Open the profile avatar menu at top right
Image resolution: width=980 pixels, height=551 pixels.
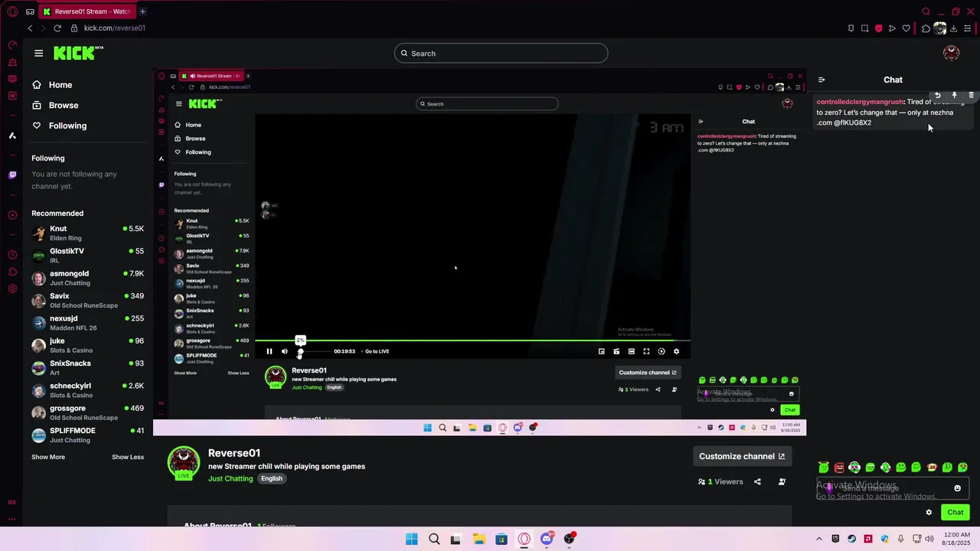click(x=951, y=53)
